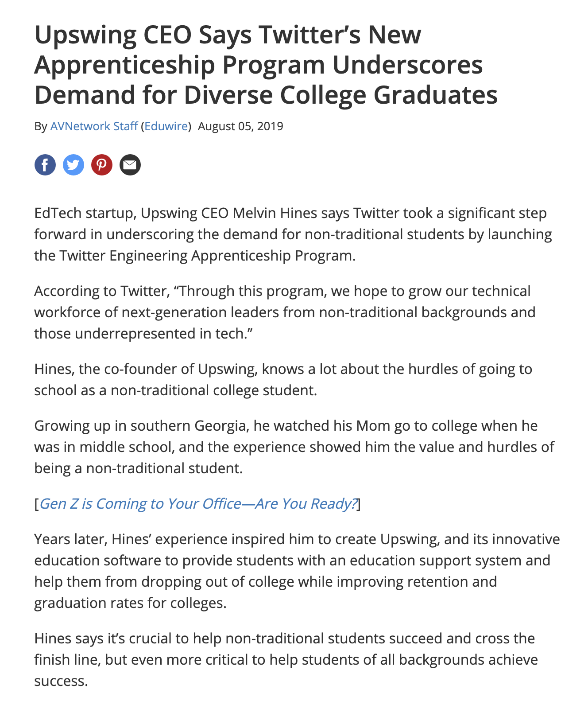
Task: Open the 'Gen Z is Coming to Your Office' link
Action: [x=198, y=504]
